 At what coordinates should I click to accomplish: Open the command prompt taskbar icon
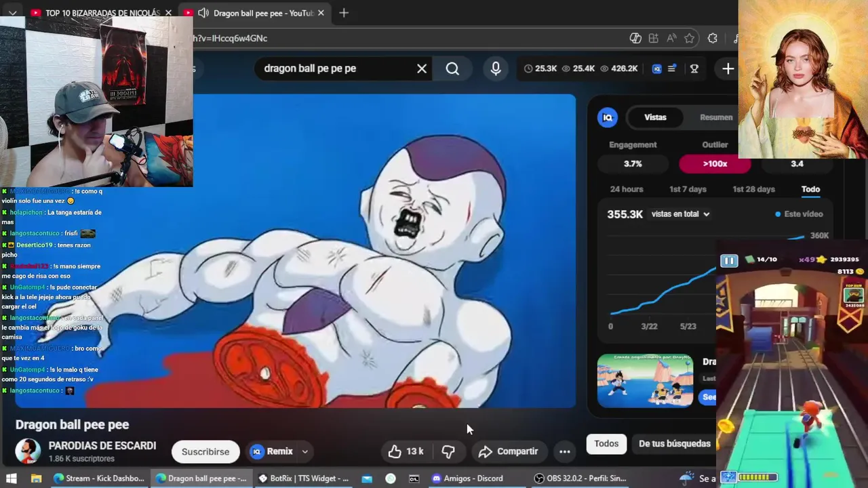pos(414,479)
